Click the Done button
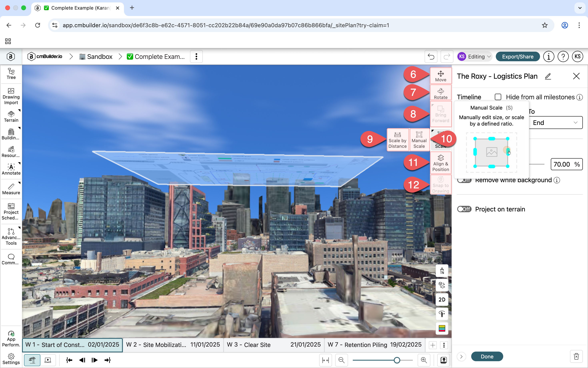Viewport: 588px width, 368px height. coord(487,357)
